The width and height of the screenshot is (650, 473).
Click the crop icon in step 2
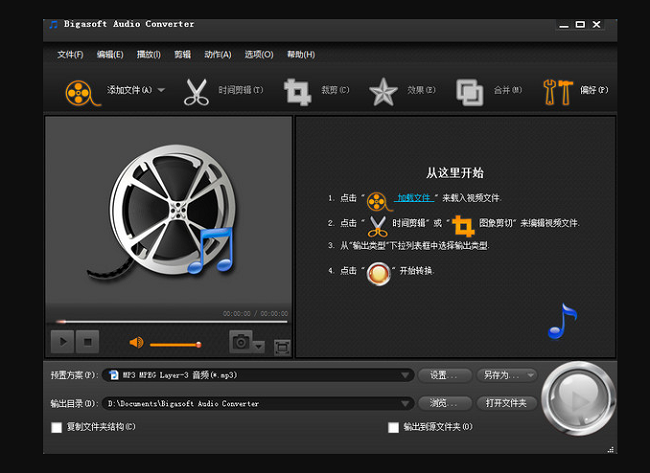[463, 226]
